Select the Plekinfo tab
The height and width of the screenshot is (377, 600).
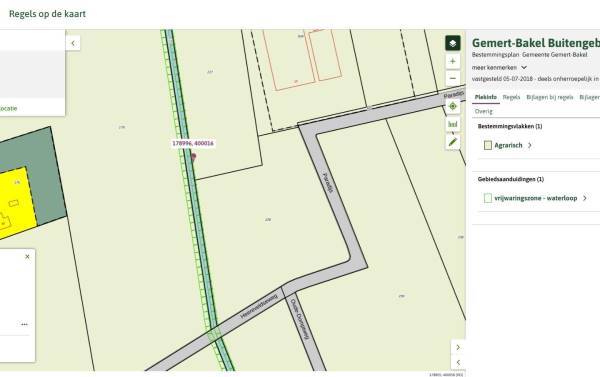point(486,97)
